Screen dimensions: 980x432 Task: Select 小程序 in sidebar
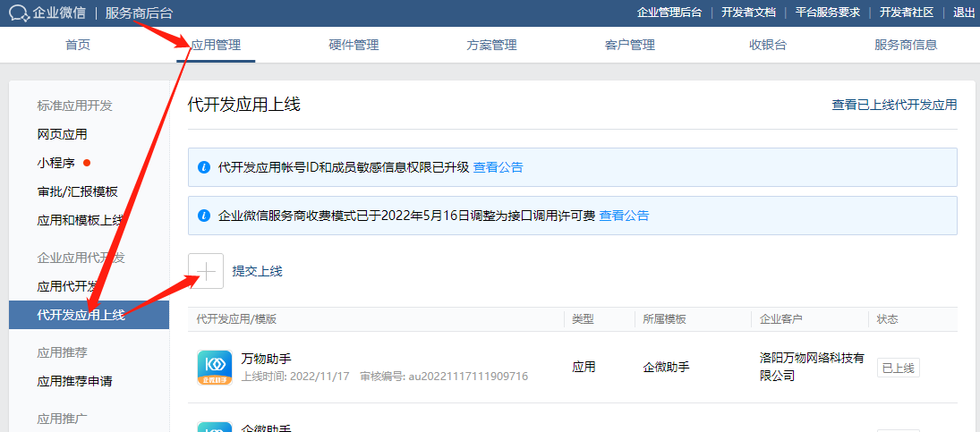(x=55, y=163)
